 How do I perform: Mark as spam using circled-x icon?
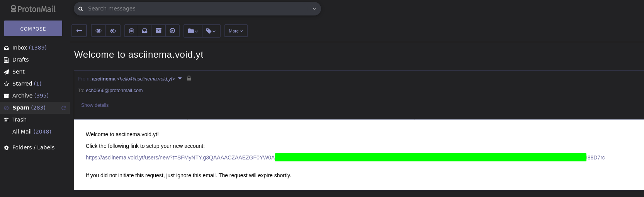point(172,31)
